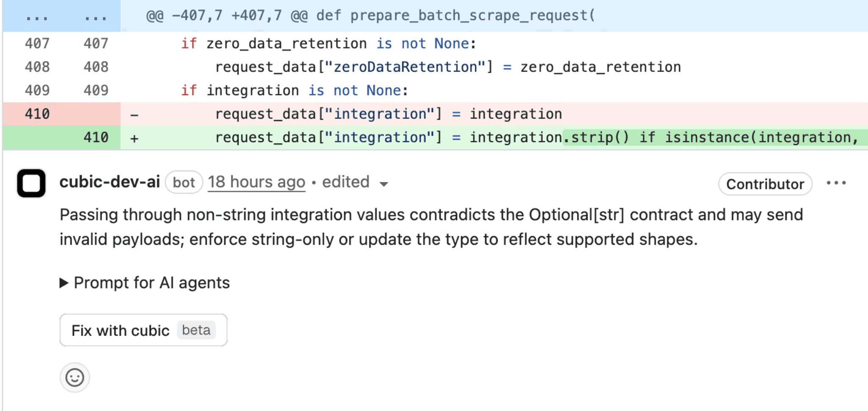Open the edited history dropdown arrow
This screenshot has height=411, width=868.
point(384,184)
